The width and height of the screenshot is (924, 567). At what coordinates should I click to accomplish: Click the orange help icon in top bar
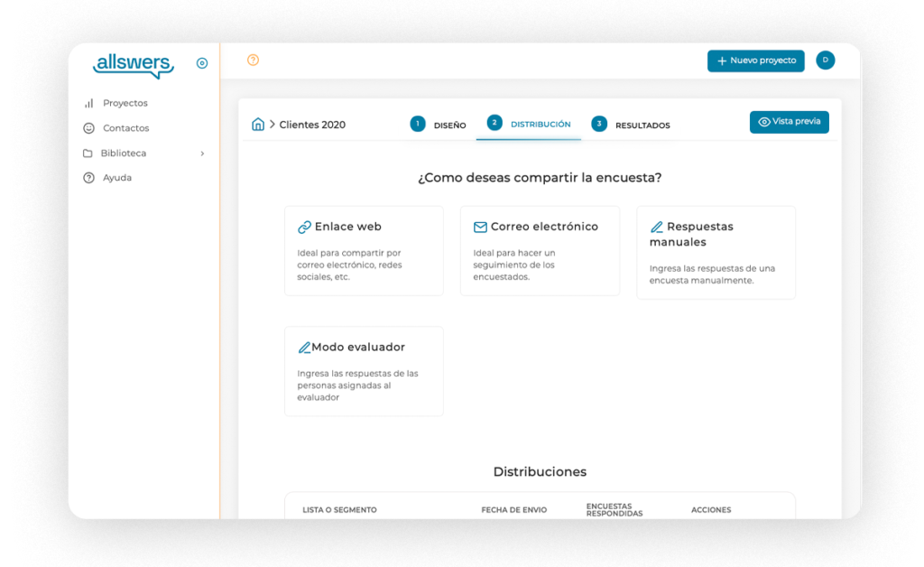(252, 60)
